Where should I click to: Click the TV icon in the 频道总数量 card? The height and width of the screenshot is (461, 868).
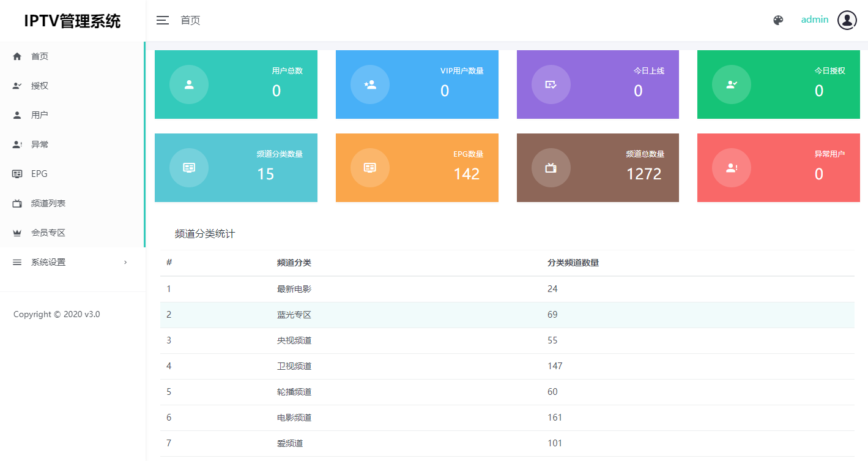coord(551,168)
